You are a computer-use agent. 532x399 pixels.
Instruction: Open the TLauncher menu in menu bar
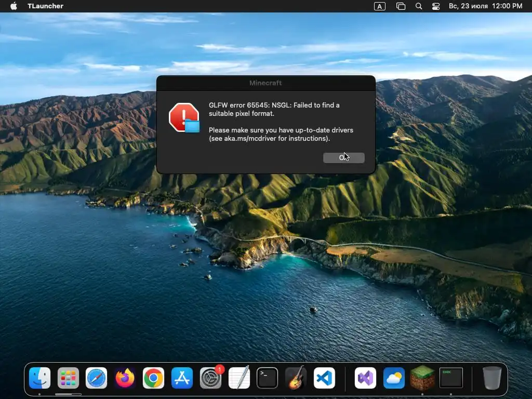point(46,6)
